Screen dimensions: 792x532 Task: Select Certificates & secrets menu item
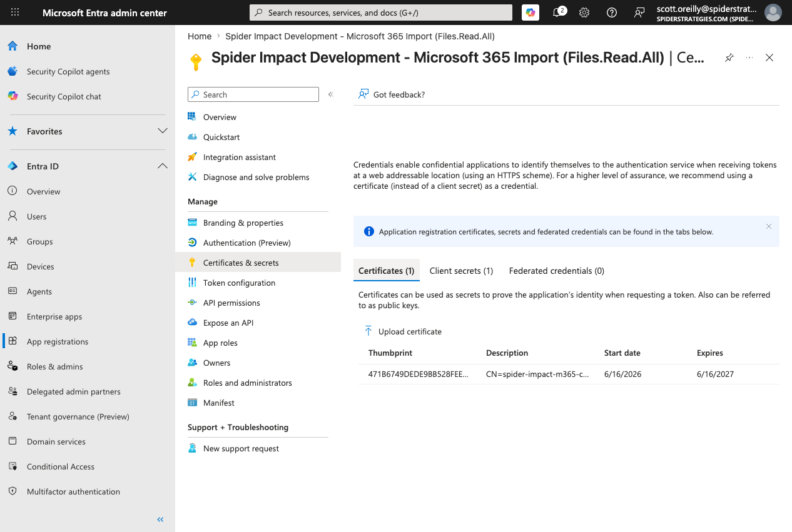coord(258,263)
